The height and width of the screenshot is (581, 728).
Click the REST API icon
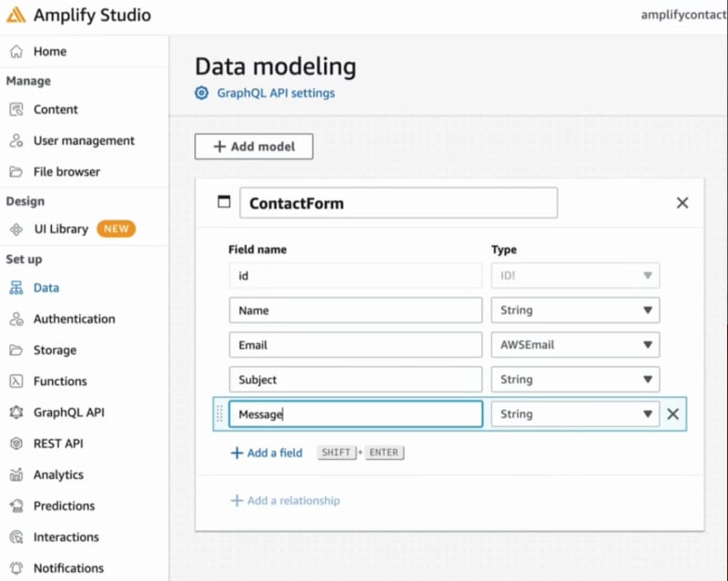pyautogui.click(x=16, y=443)
